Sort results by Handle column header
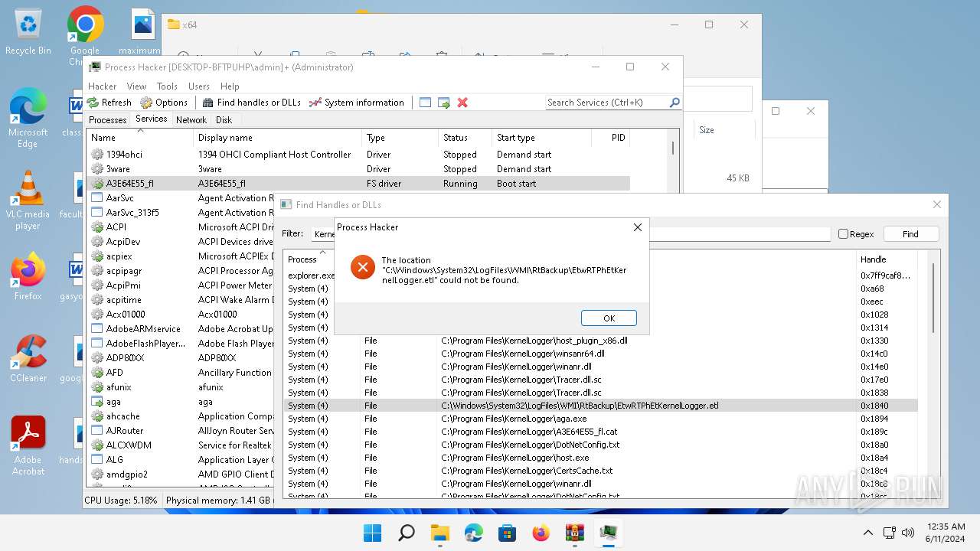Image resolution: width=980 pixels, height=551 pixels. (x=886, y=259)
